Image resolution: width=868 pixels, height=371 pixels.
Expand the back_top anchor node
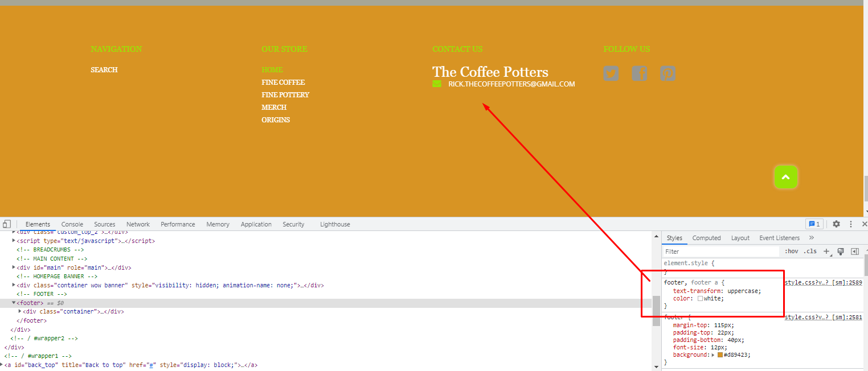2,365
